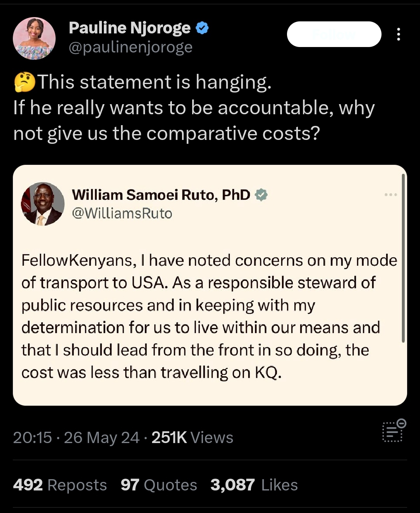Click the 20:15 · 26 May 24 timestamp

click(76, 438)
